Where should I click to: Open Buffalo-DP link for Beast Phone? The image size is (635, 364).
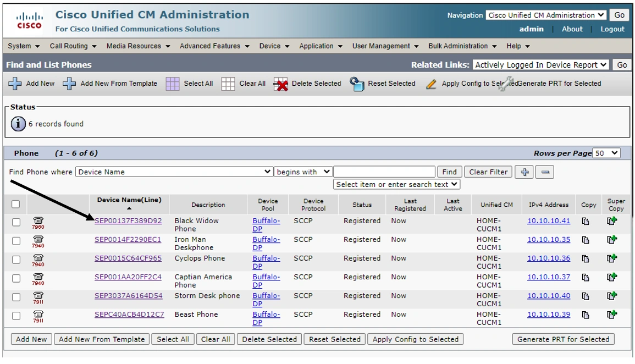[266, 319]
